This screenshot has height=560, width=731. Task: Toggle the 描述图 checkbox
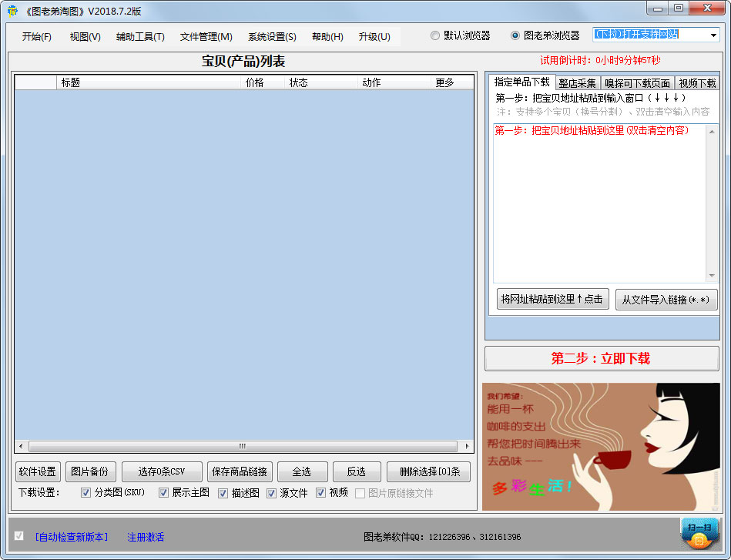(223, 493)
